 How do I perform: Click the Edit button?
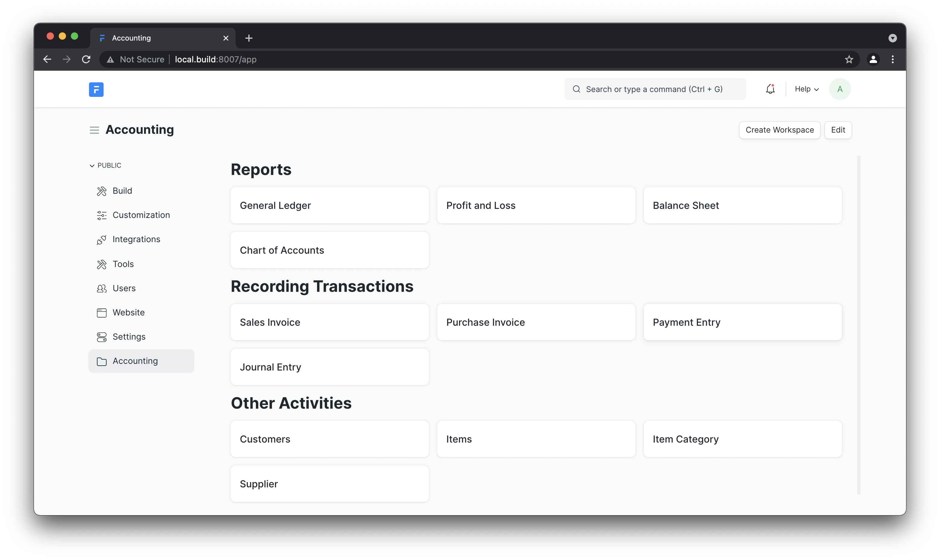click(x=838, y=130)
